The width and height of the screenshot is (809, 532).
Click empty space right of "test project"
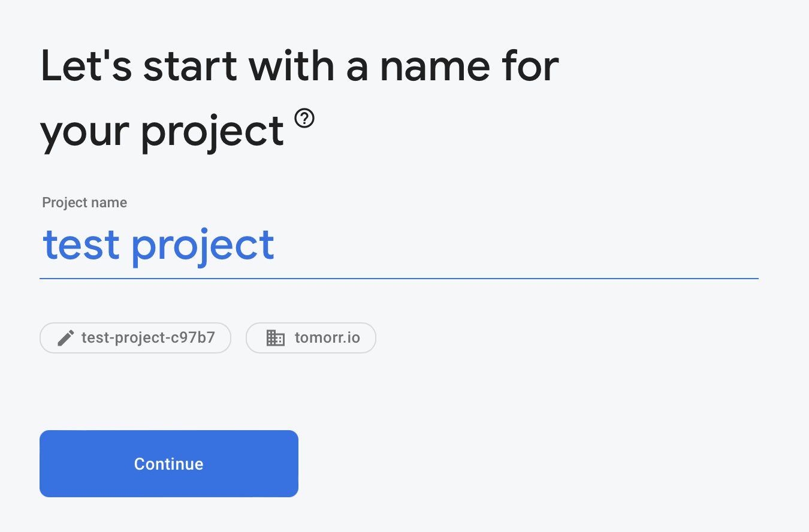(515, 245)
